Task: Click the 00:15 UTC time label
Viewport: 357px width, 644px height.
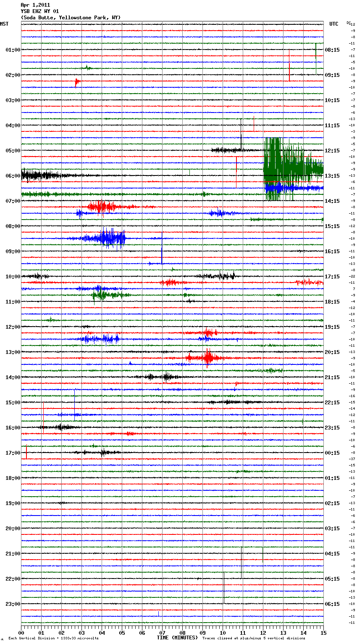Action: point(332,453)
